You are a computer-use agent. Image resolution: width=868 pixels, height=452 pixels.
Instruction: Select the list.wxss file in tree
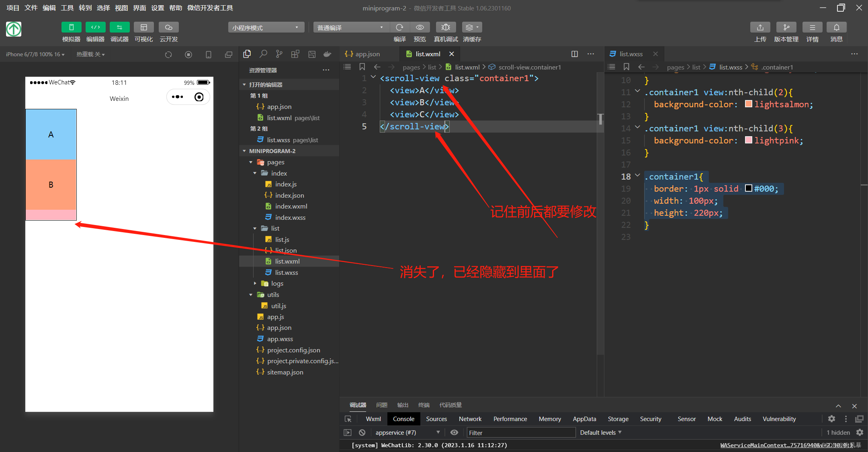pyautogui.click(x=287, y=272)
